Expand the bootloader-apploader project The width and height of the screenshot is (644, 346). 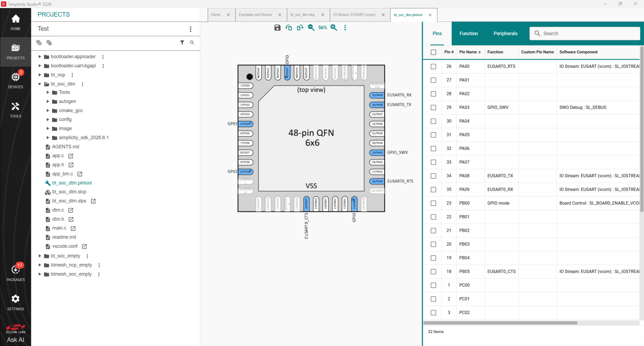40,57
